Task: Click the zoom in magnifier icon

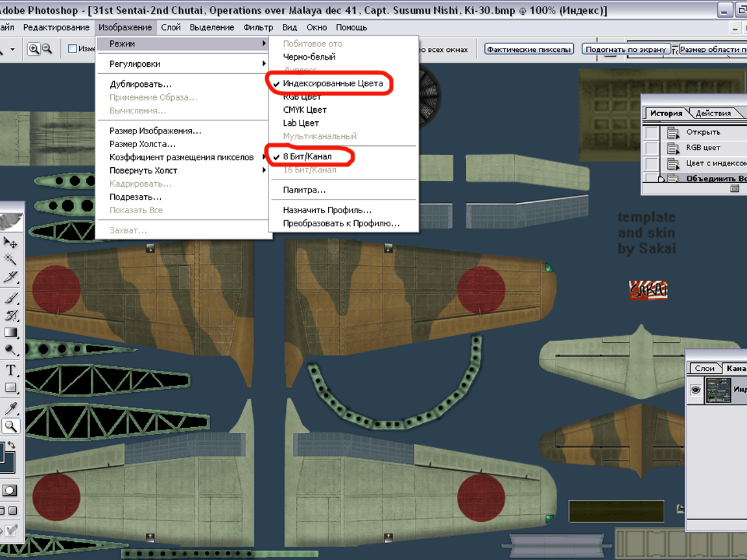Action: pos(32,49)
